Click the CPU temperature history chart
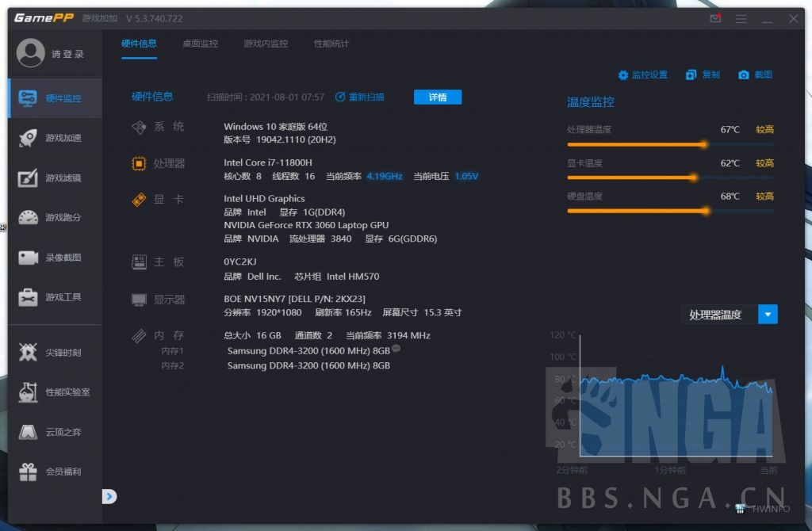This screenshot has width=812, height=531. 676,396
